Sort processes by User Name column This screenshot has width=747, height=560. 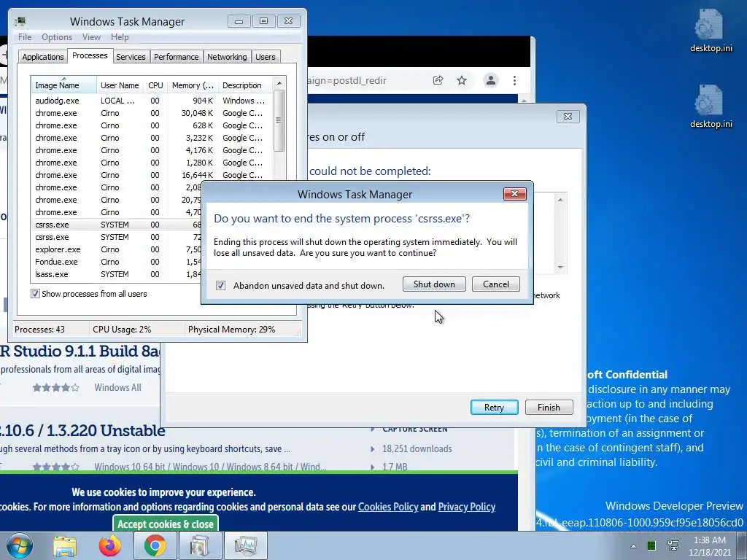coord(120,85)
